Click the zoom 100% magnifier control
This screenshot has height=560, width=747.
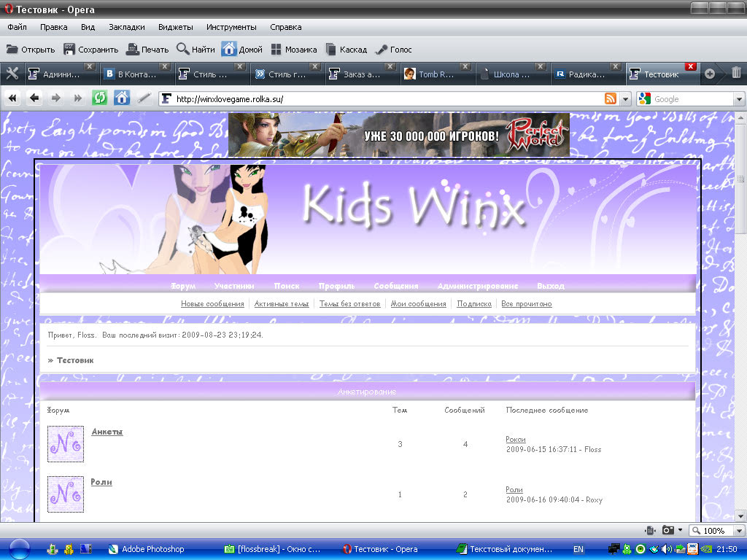712,531
